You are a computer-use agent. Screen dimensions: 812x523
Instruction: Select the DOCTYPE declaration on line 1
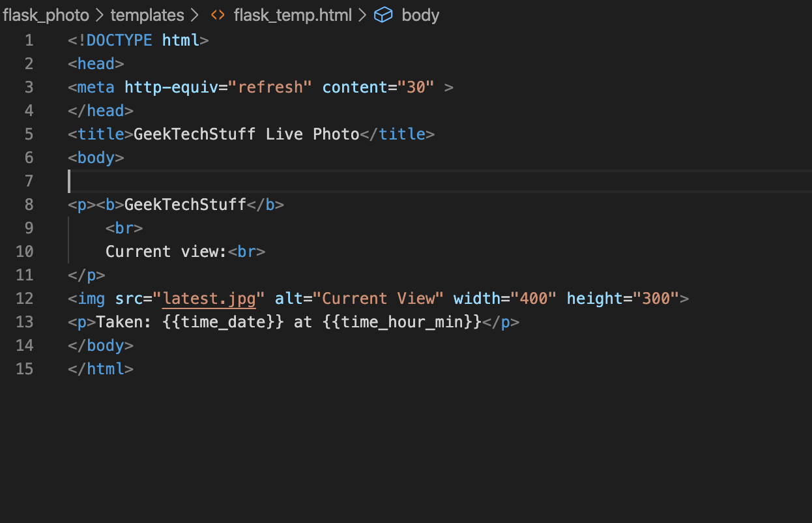(x=137, y=40)
